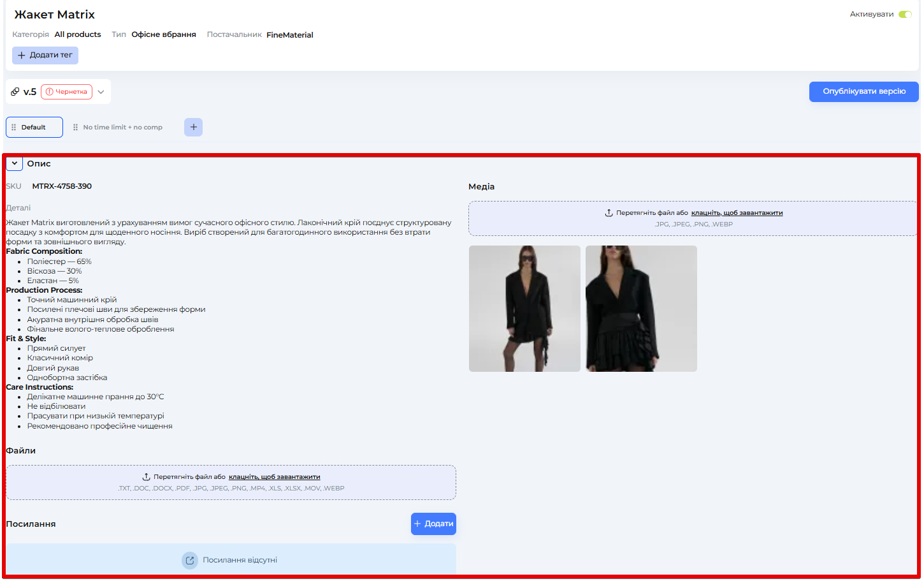Click Додати in the Посилання section
The image size is (924, 581).
(433, 524)
